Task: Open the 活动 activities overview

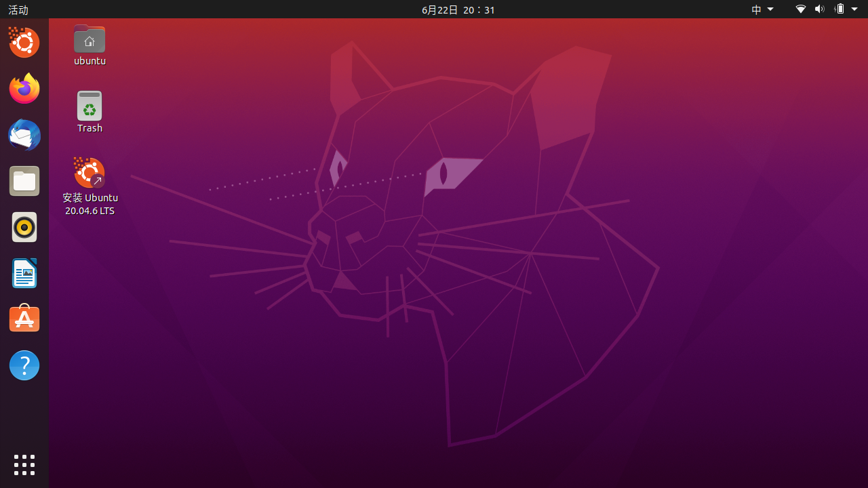Action: tap(18, 9)
